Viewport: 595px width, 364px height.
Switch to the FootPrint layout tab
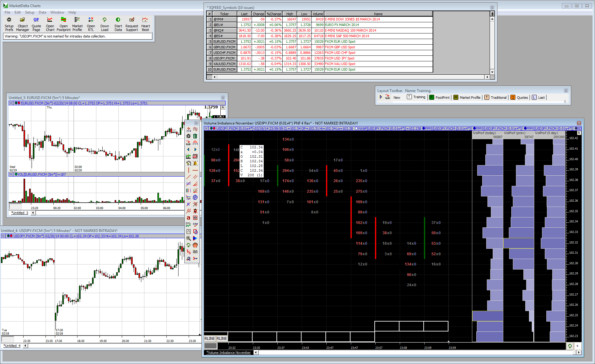click(x=439, y=97)
